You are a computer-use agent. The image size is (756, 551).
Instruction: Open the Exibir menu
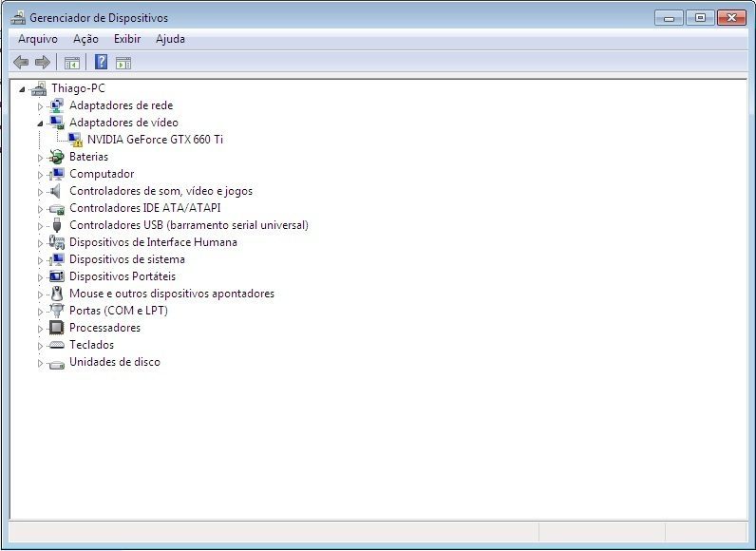click(x=127, y=39)
